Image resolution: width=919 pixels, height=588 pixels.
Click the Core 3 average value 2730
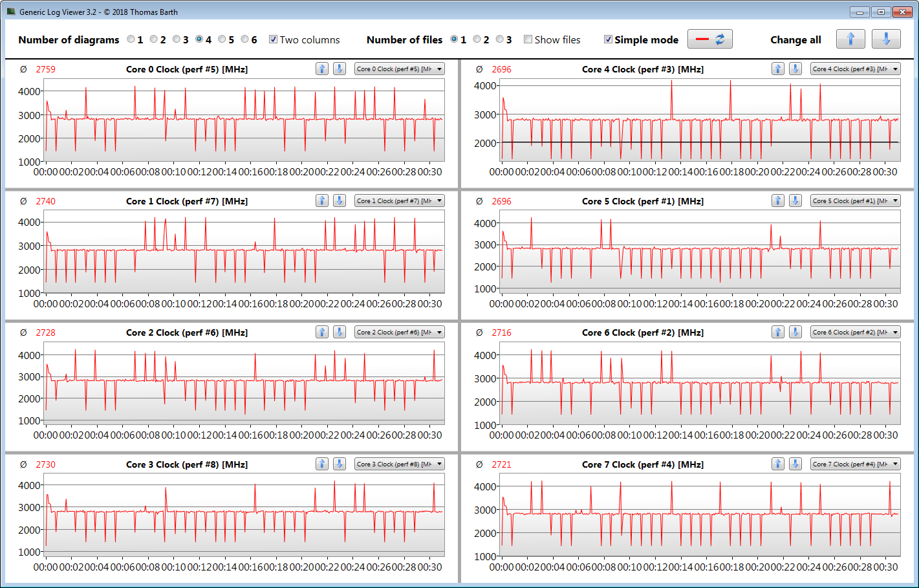pos(46,464)
